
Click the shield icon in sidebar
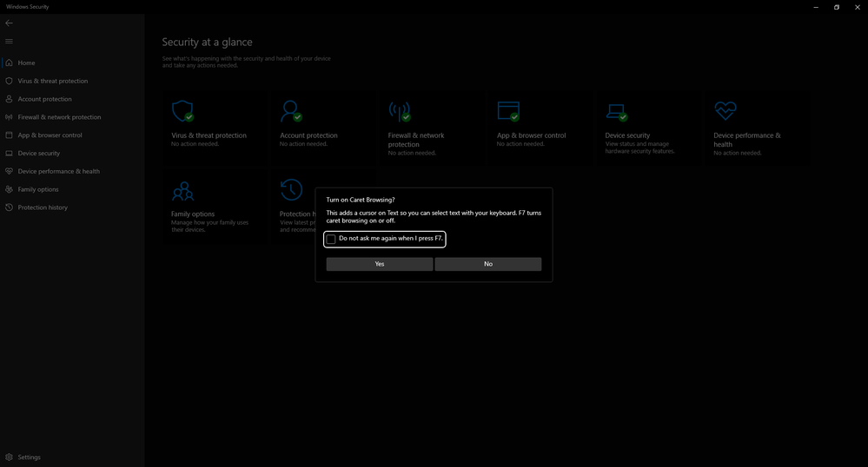pos(9,81)
